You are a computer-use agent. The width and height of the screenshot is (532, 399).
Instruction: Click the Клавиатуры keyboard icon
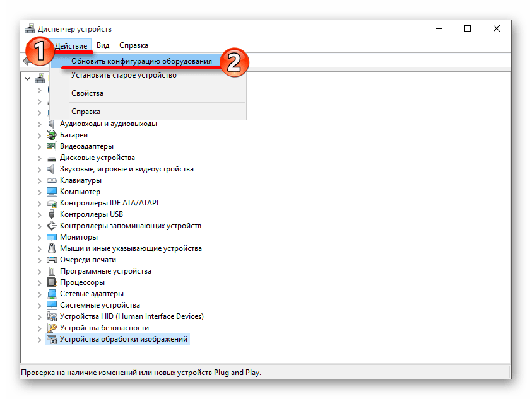click(x=52, y=180)
